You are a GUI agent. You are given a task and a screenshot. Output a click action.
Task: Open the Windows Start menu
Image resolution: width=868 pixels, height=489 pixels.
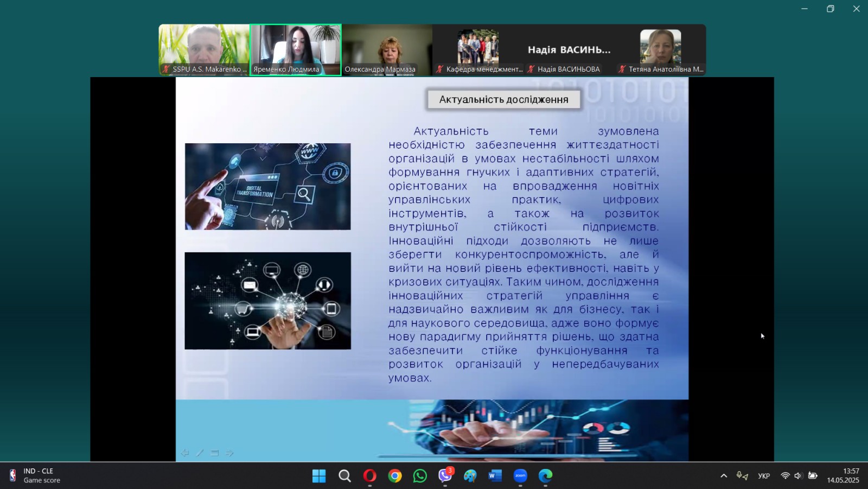click(x=319, y=476)
